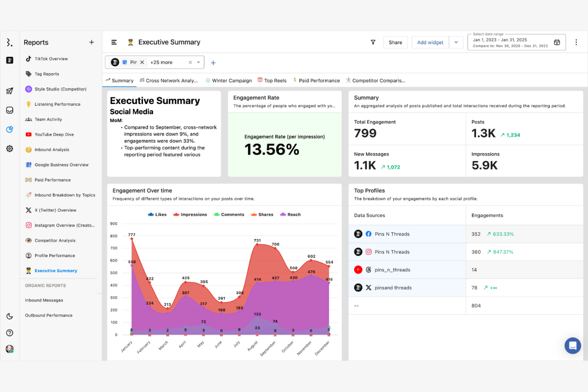
Task: Click the 13.56% engagement rate value
Action: 272,149
